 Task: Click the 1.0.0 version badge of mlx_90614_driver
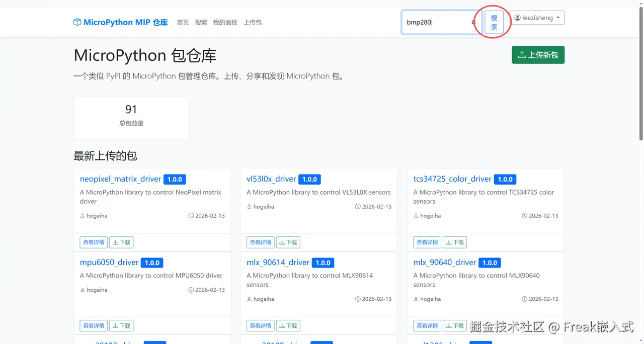click(323, 263)
